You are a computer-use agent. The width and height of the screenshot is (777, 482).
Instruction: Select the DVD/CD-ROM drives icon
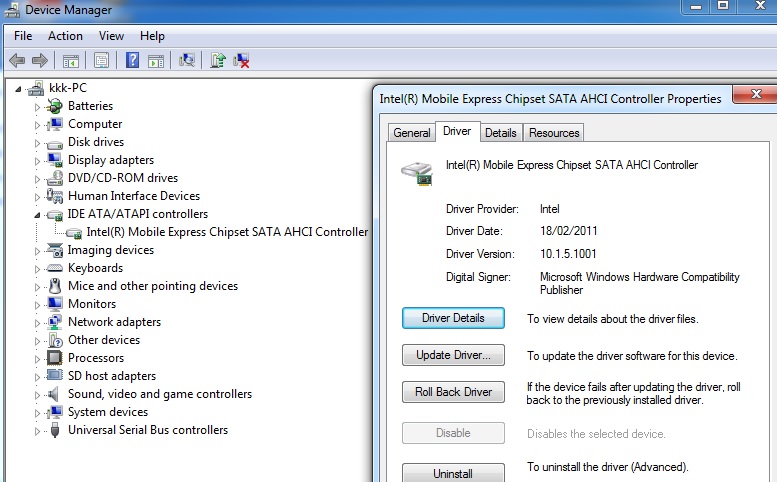54,178
